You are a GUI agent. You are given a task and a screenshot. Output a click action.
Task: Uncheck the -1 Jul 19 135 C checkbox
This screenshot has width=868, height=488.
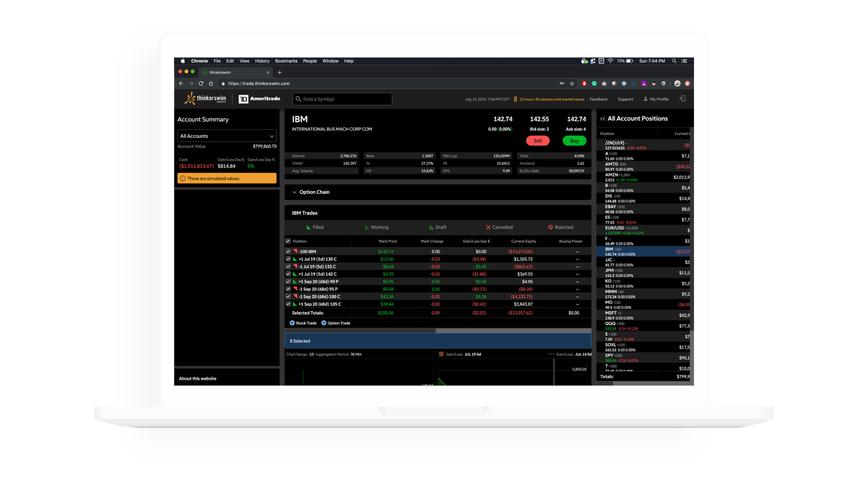tap(288, 266)
